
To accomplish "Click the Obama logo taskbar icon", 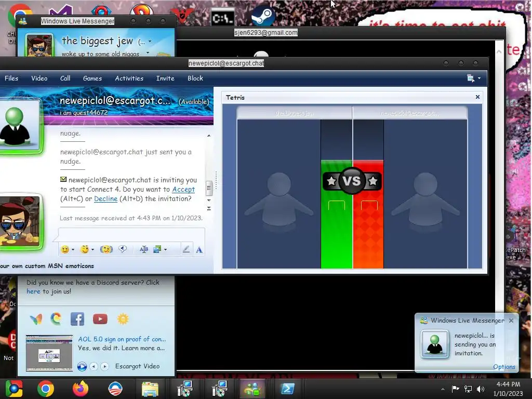I will coord(115,389).
